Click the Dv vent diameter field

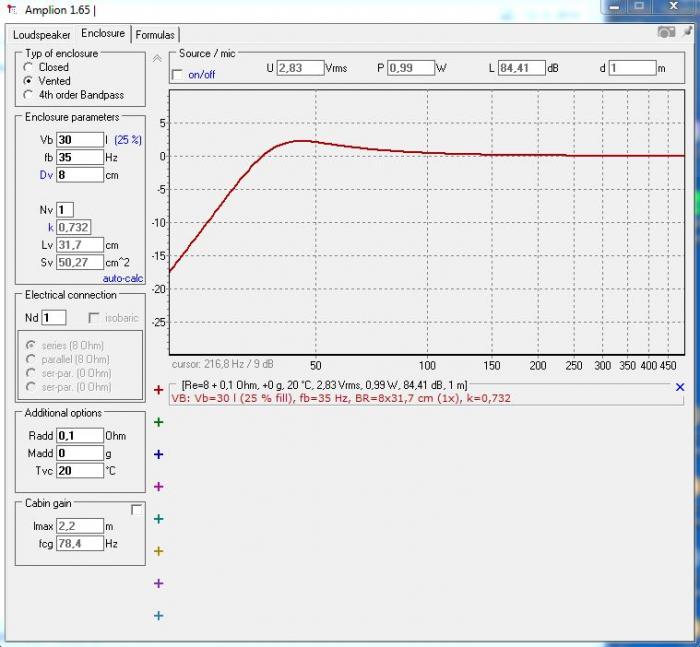(80, 175)
